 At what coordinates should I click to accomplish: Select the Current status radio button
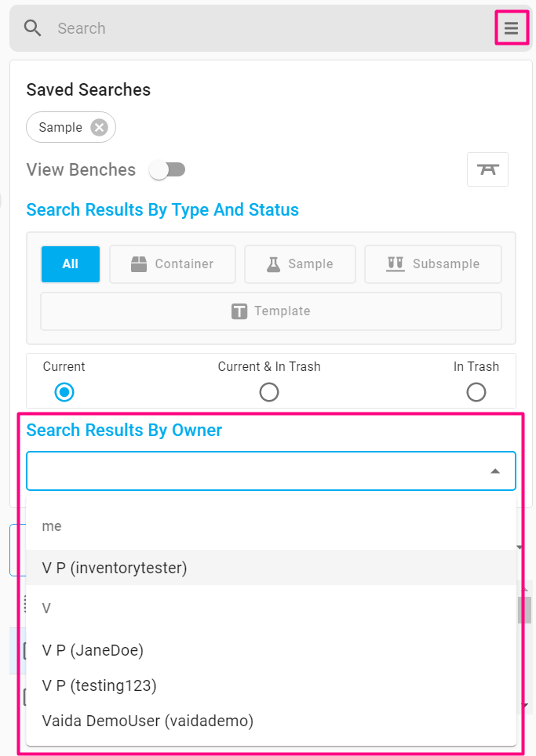point(64,392)
